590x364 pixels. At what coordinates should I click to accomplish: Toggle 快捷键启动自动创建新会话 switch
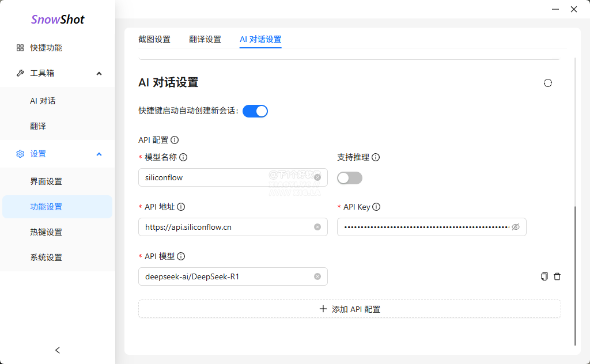[x=255, y=111]
